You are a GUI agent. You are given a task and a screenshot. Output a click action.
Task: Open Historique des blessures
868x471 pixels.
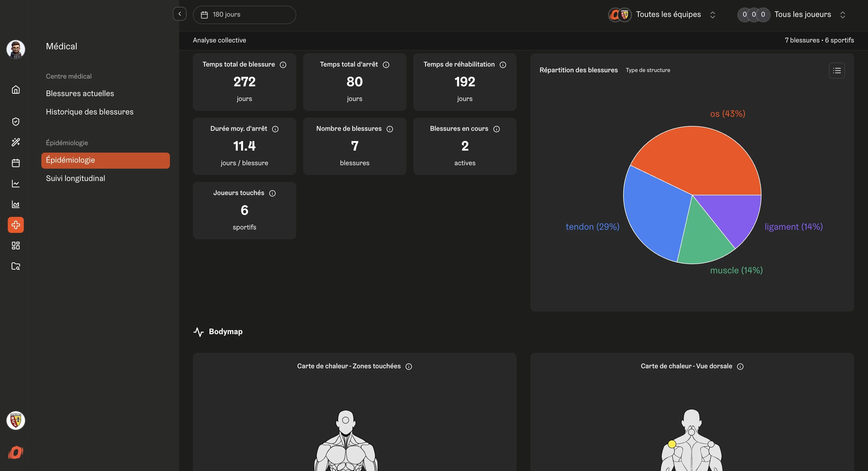[x=90, y=112]
